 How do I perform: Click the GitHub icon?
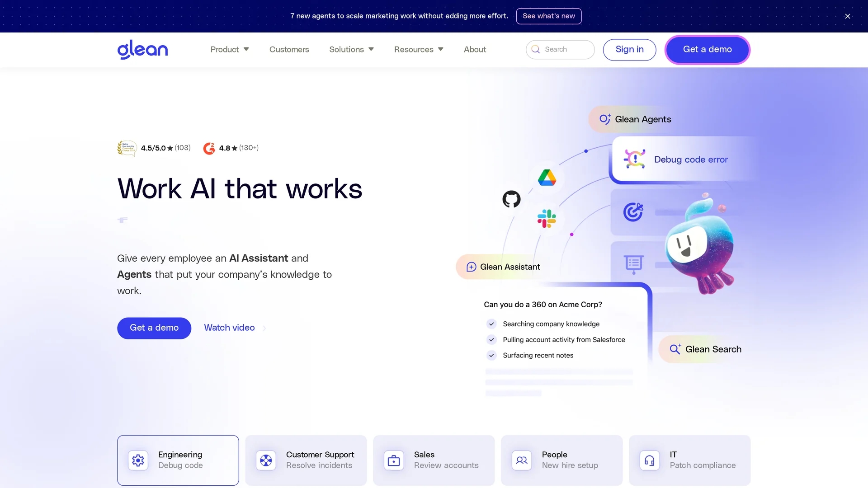coord(511,199)
